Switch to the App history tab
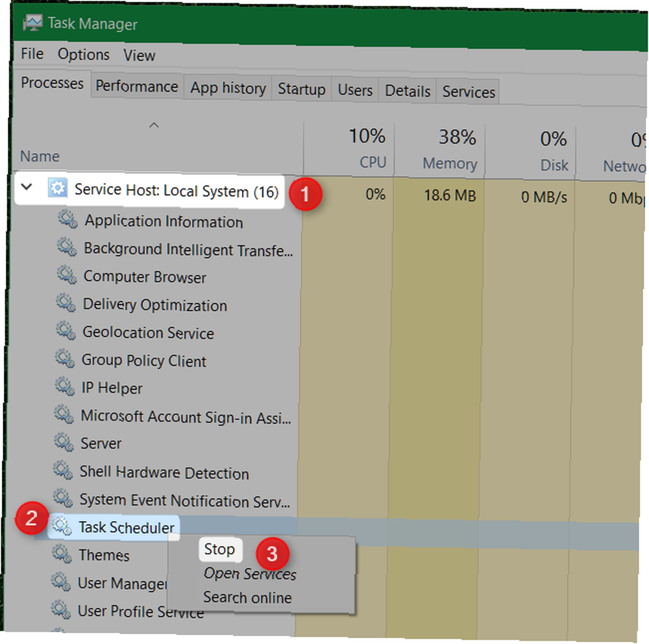Image resolution: width=649 pixels, height=644 pixels. (228, 88)
